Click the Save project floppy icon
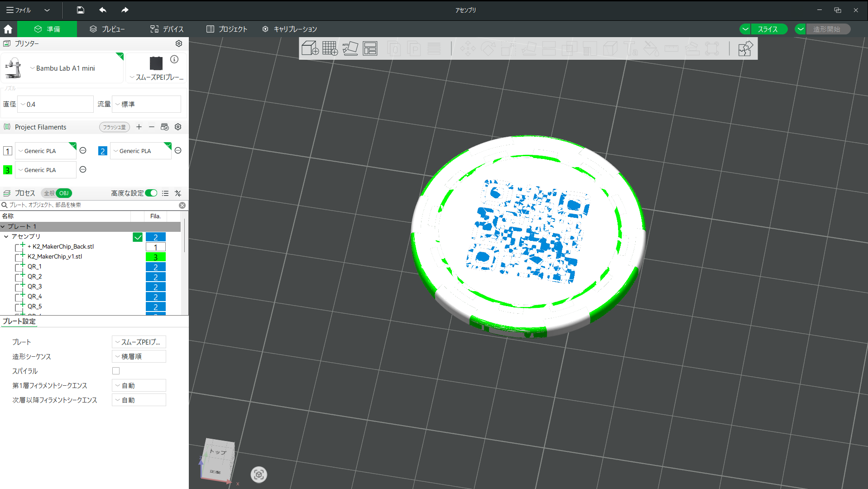 (x=81, y=10)
